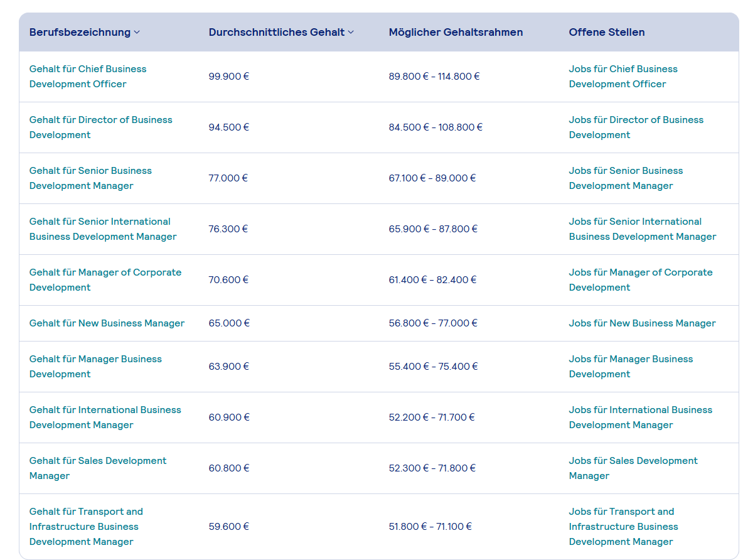View Jobs für International Business Development Manager
The width and height of the screenshot is (743, 560).
click(640, 417)
